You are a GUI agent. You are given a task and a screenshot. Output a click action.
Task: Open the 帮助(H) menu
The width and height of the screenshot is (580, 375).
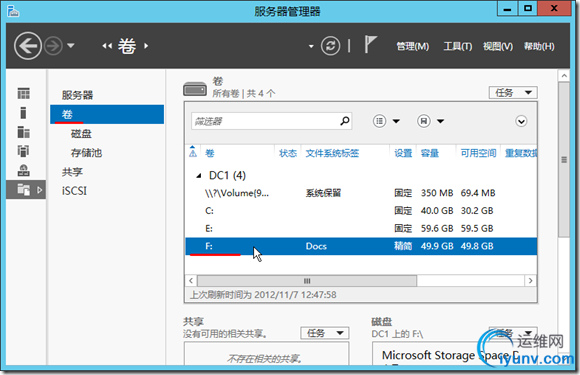[539, 46]
